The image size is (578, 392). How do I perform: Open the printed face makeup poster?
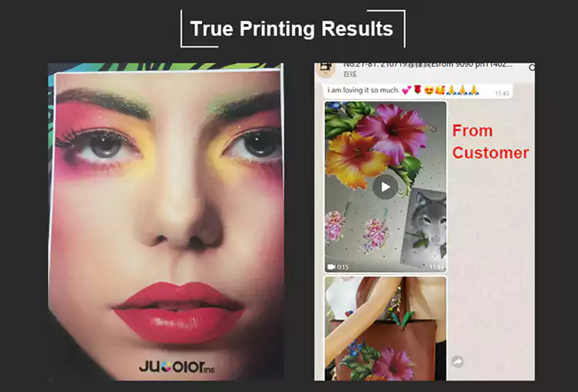(x=166, y=224)
